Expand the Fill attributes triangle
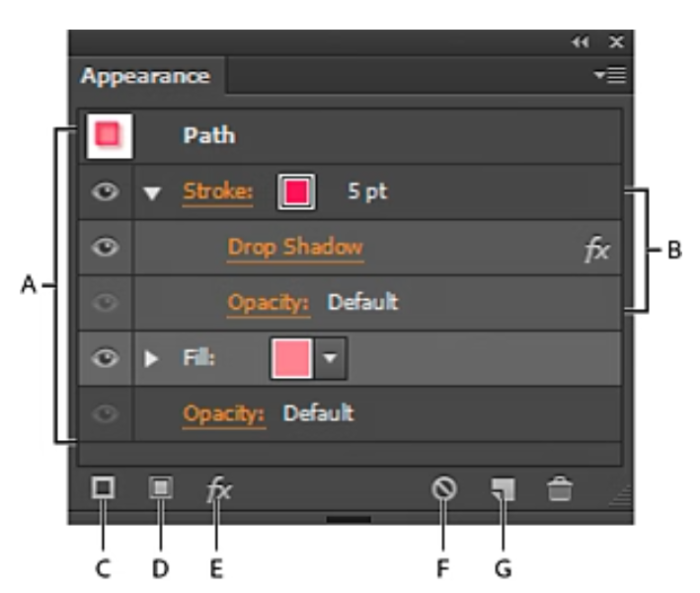This screenshot has height=593, width=700. point(151,358)
